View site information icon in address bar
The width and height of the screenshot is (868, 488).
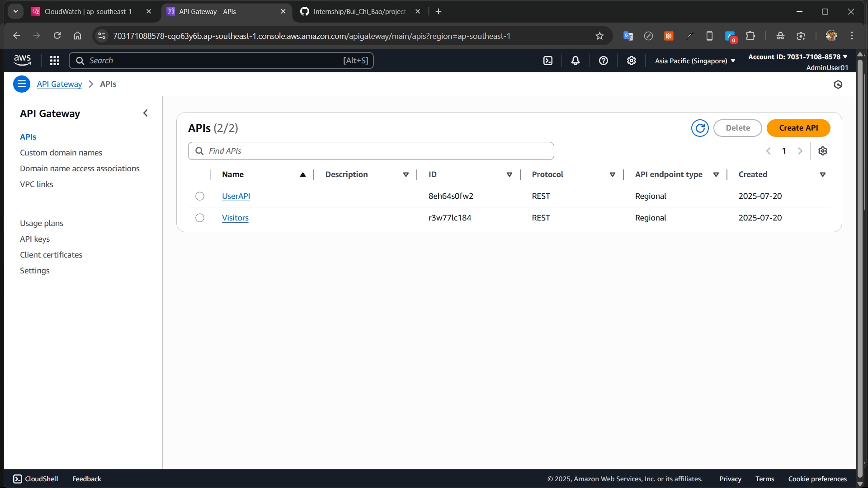[102, 36]
